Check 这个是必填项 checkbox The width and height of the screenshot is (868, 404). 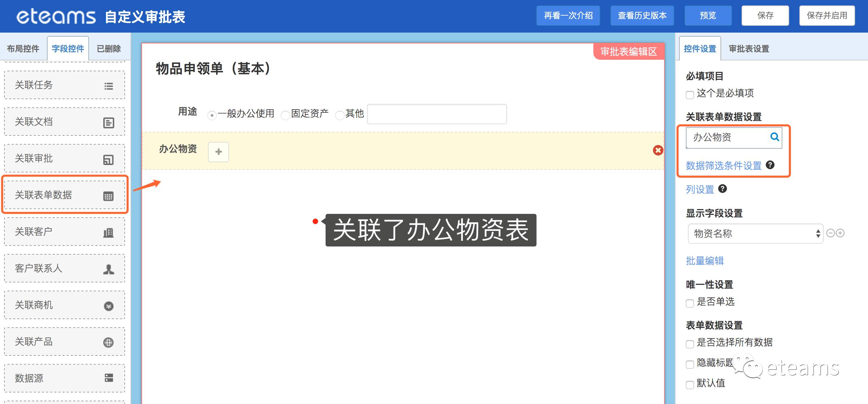point(690,95)
